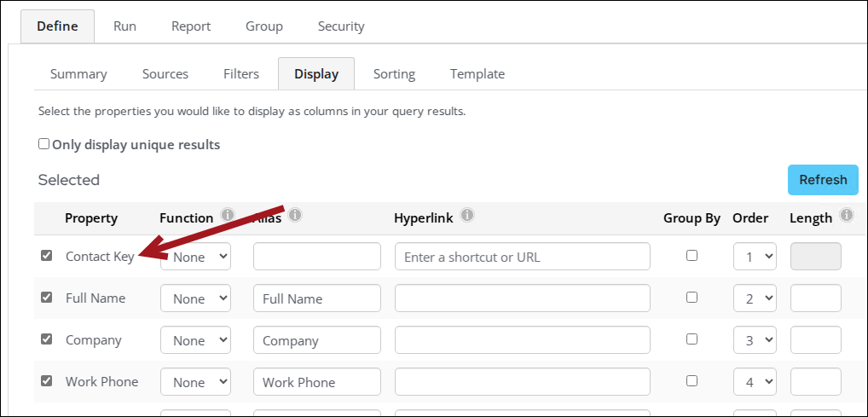Focus the Company hyperlink field
The width and height of the screenshot is (868, 417).
tap(523, 340)
